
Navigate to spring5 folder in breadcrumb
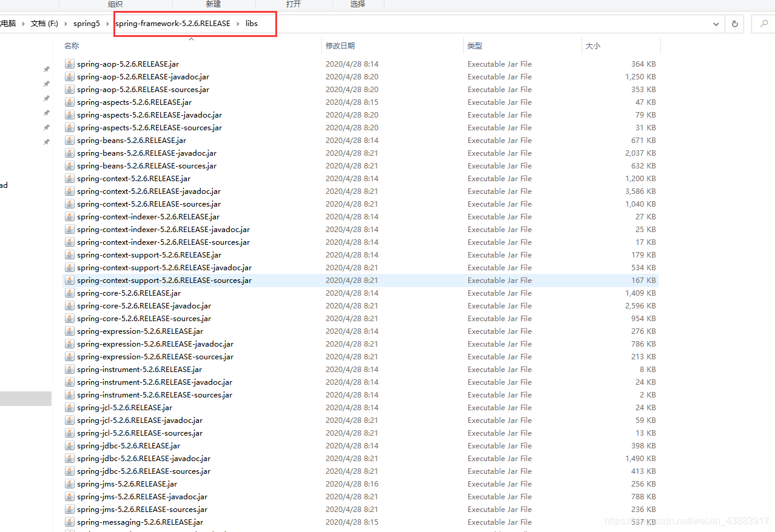tap(87, 24)
